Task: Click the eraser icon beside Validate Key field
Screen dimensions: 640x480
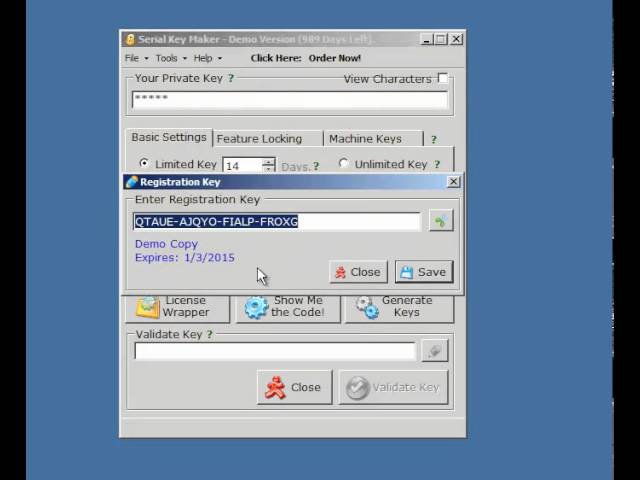Action: point(435,351)
